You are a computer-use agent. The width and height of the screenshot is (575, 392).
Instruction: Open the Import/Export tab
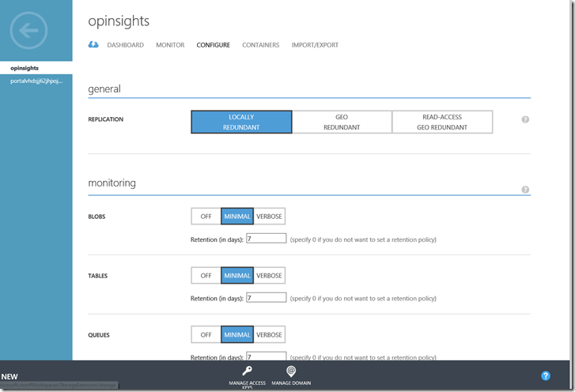[315, 45]
